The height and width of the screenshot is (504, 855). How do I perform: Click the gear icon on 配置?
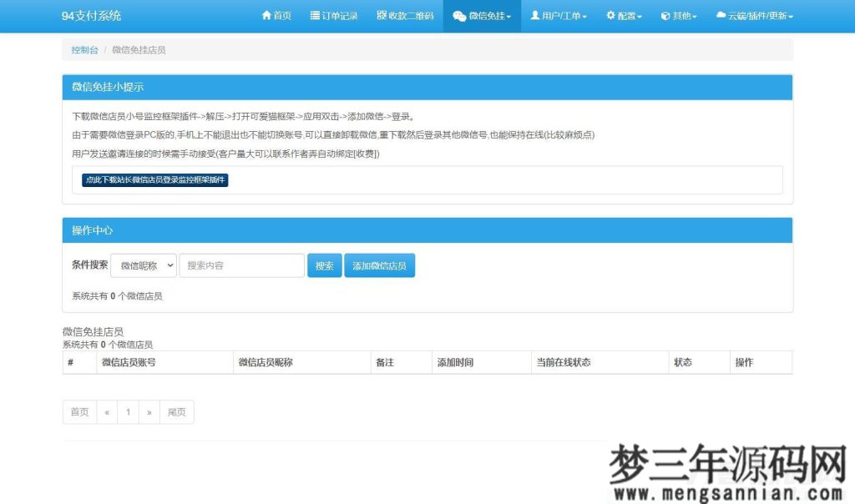pyautogui.click(x=610, y=15)
